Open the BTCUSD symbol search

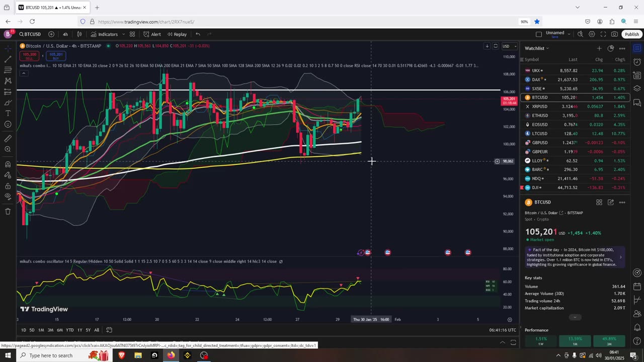click(30, 34)
